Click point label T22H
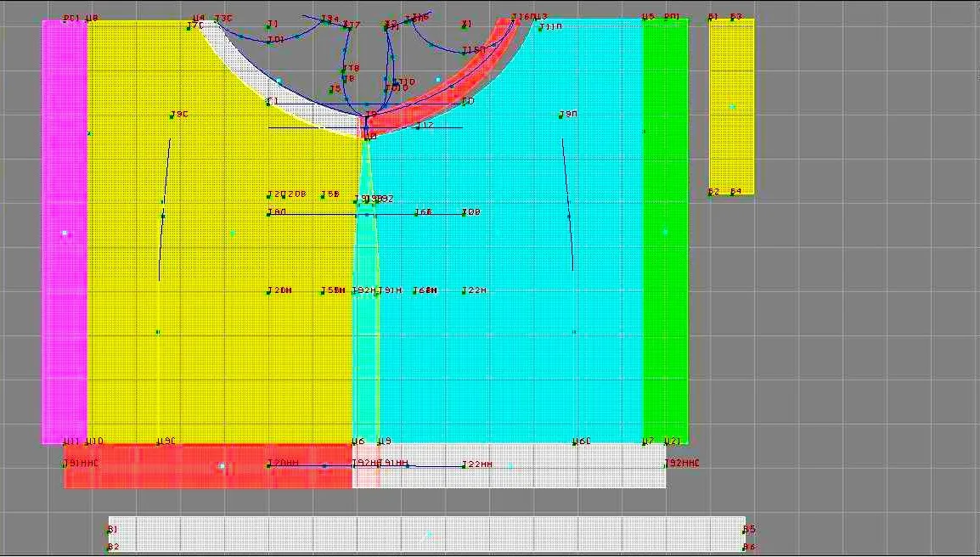This screenshot has width=980, height=557. (x=475, y=290)
